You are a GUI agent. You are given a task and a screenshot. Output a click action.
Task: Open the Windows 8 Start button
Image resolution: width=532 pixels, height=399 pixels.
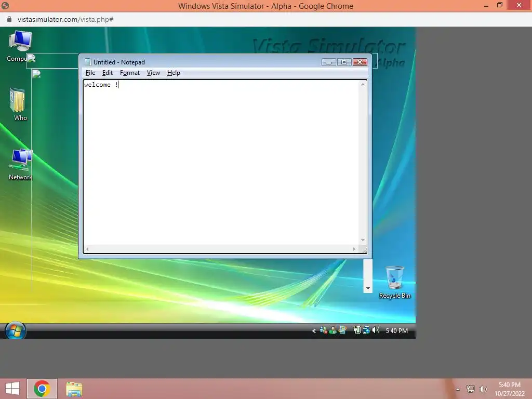tap(12, 389)
